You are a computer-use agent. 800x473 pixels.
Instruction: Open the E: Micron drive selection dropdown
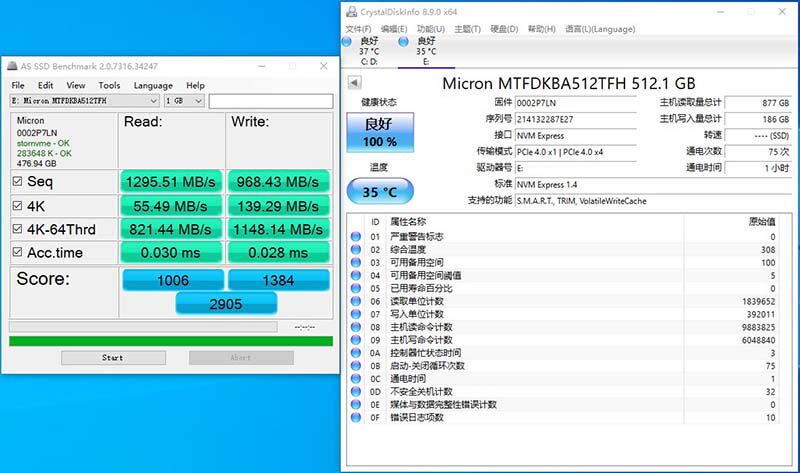point(85,101)
